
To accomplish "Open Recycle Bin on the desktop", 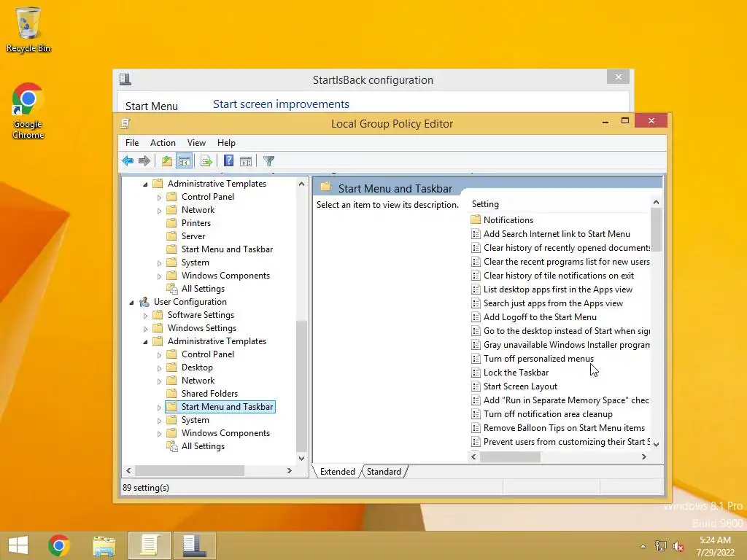I will coord(28,29).
